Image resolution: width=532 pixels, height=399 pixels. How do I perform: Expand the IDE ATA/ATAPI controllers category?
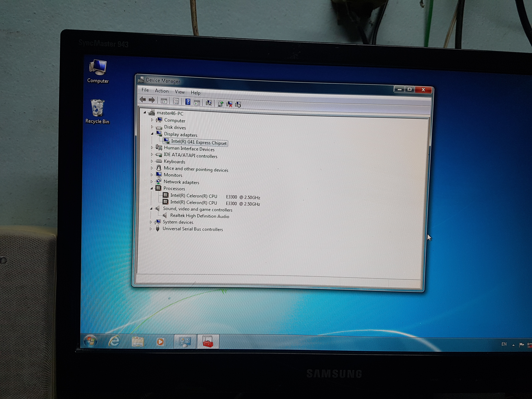(152, 154)
